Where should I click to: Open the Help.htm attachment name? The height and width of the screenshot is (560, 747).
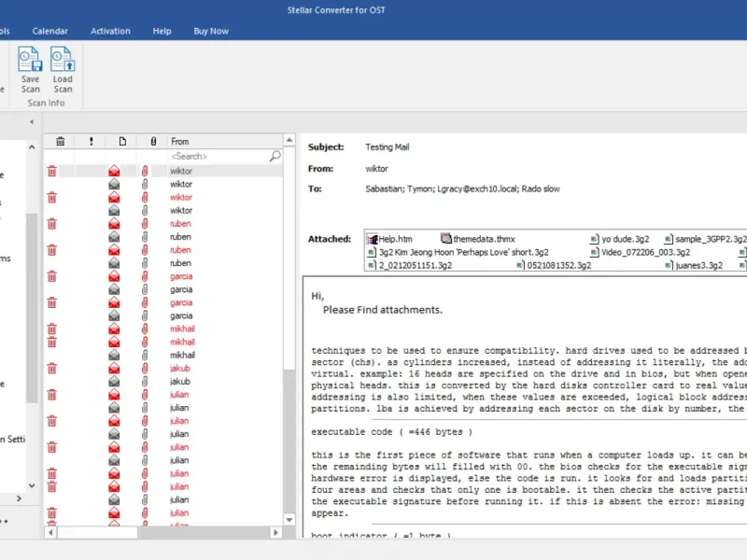pos(395,239)
